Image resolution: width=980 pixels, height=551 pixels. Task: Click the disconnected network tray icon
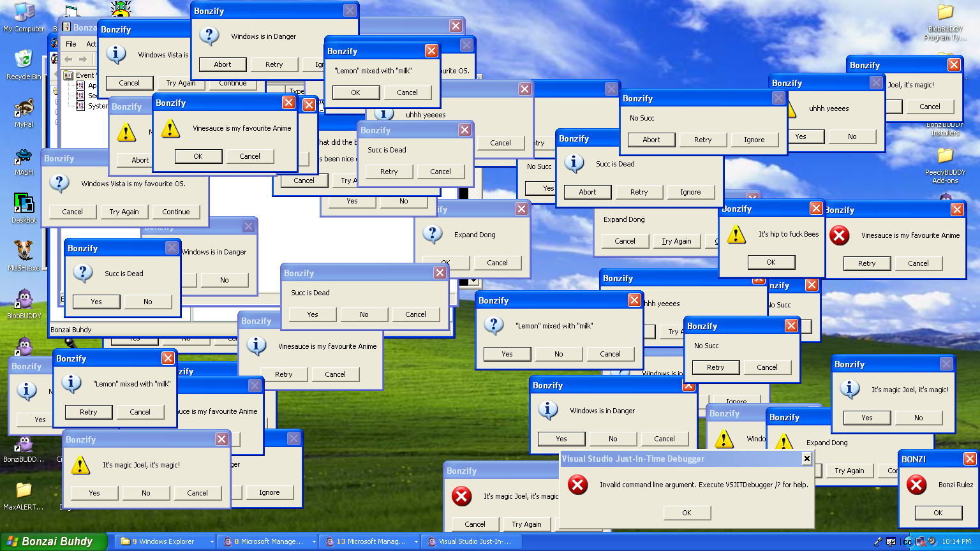pos(920,541)
